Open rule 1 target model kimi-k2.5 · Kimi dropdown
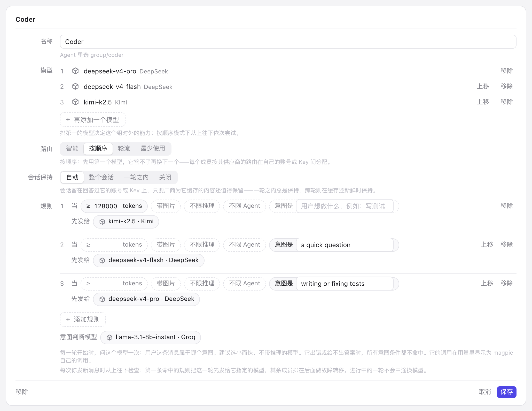This screenshot has width=532, height=411. tap(126, 222)
